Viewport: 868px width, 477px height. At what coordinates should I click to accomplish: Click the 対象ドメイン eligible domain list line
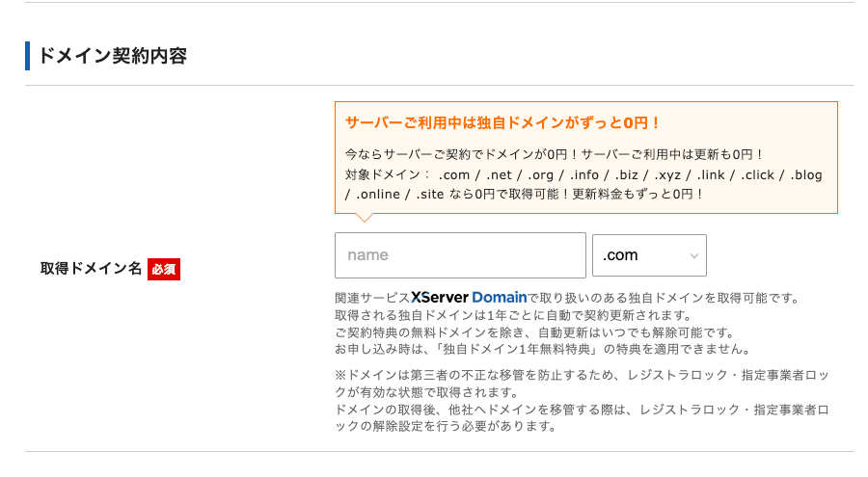coord(583,174)
